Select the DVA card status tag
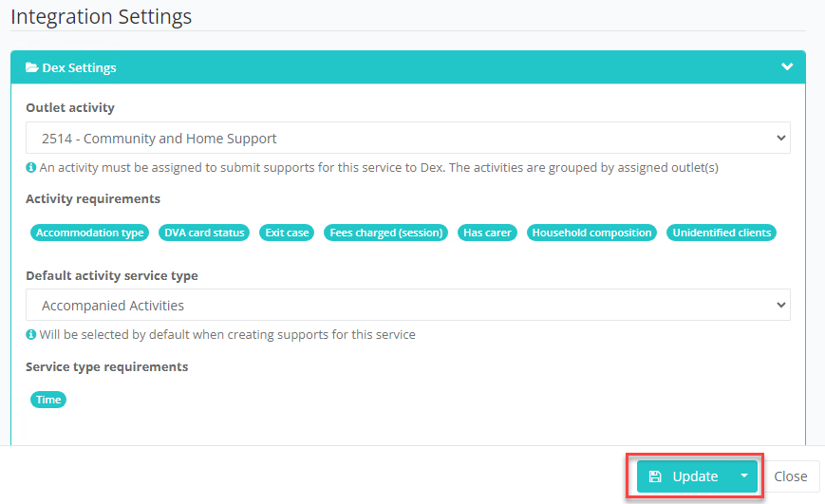This screenshot has width=825, height=504. pos(204,233)
